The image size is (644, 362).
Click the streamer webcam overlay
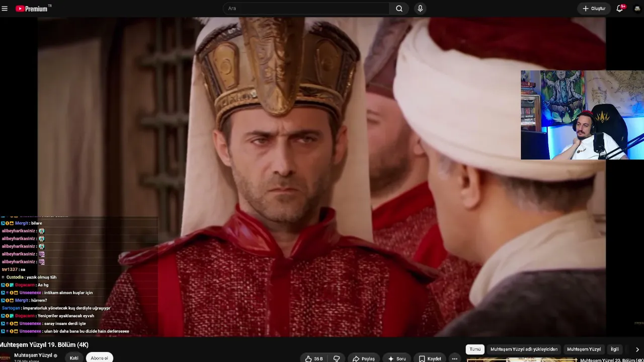(x=582, y=115)
